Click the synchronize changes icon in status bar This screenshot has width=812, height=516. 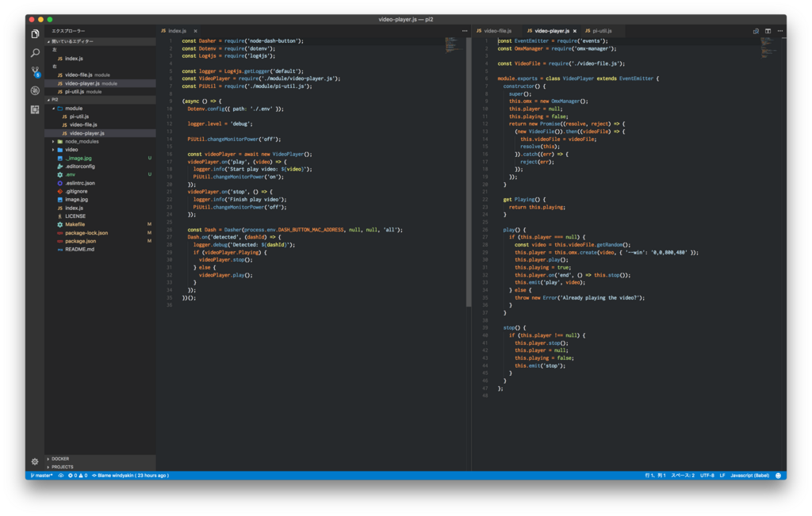pos(60,475)
